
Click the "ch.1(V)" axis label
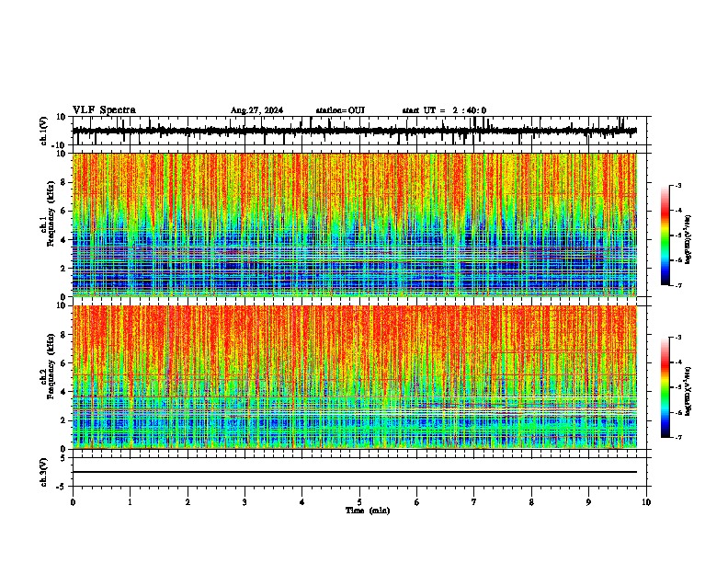point(44,131)
